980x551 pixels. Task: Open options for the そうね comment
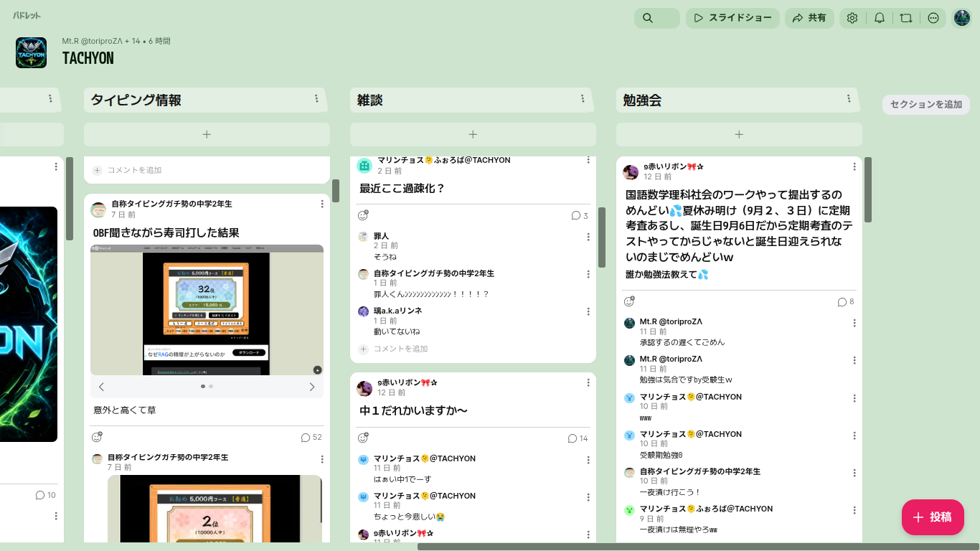coord(588,237)
